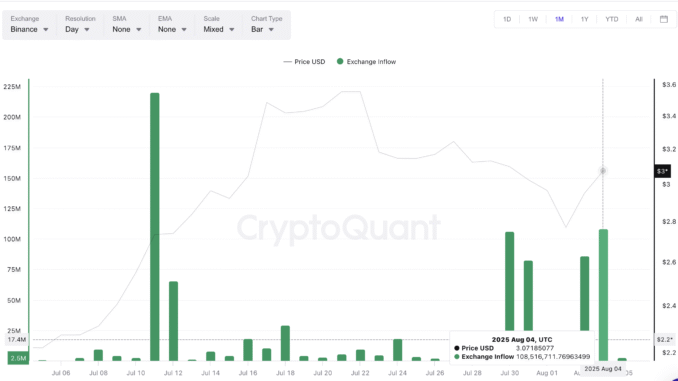The width and height of the screenshot is (678, 381).
Task: Click the tooltip Exchange Inflow value 108,516,711.76963499
Action: 553,357
